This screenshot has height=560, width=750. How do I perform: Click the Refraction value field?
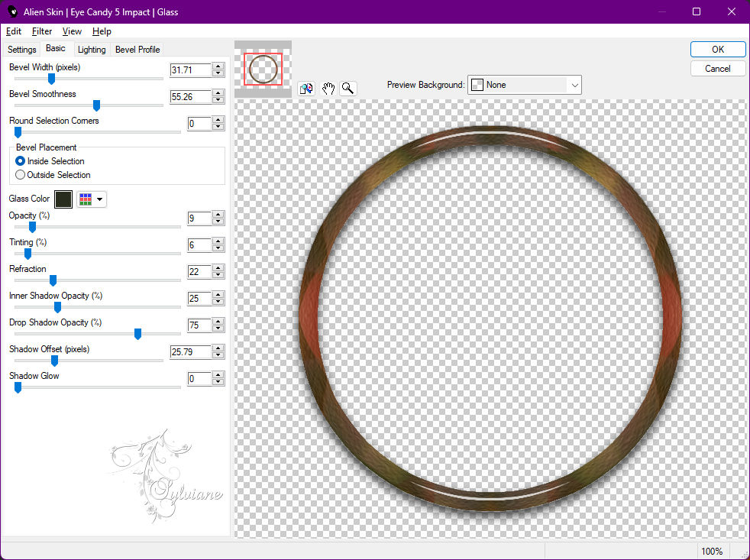(x=199, y=272)
